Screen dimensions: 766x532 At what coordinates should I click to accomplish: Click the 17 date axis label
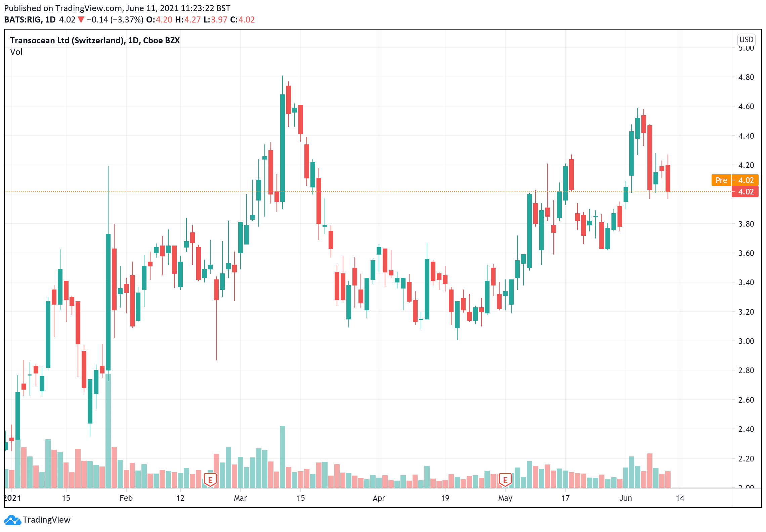click(565, 498)
